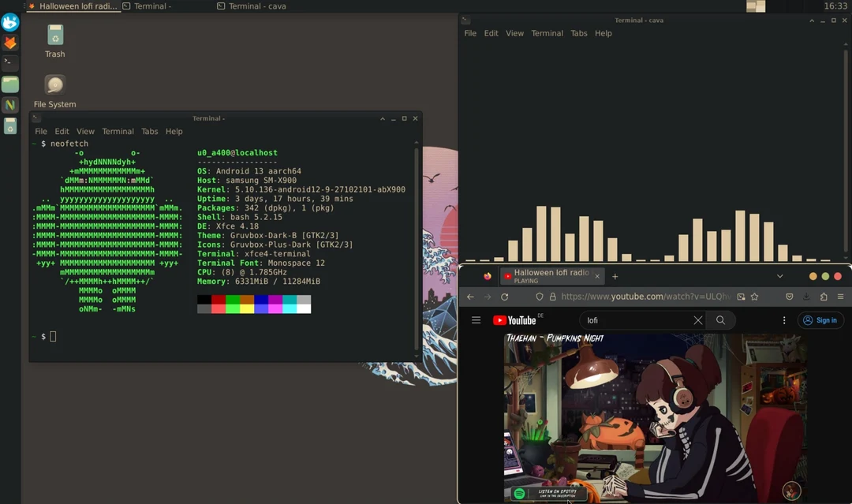The height and width of the screenshot is (504, 852).
Task: Open the file manager from the dock
Action: click(10, 84)
